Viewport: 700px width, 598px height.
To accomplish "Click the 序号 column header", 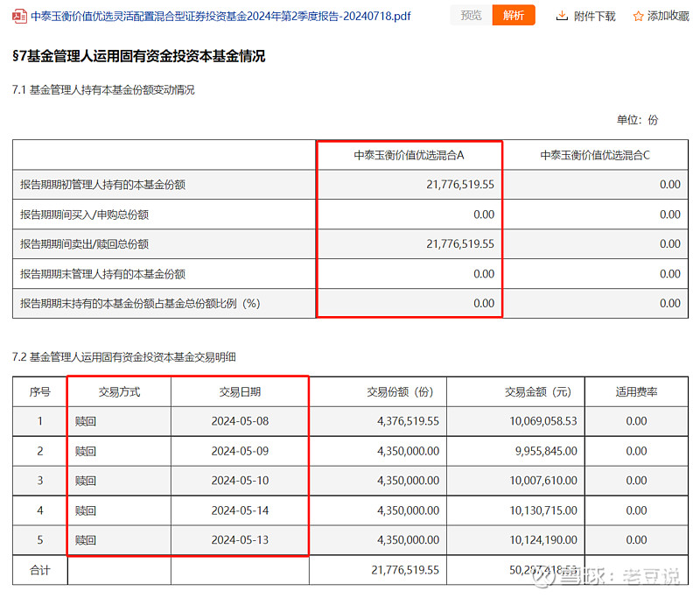I will pyautogui.click(x=39, y=391).
